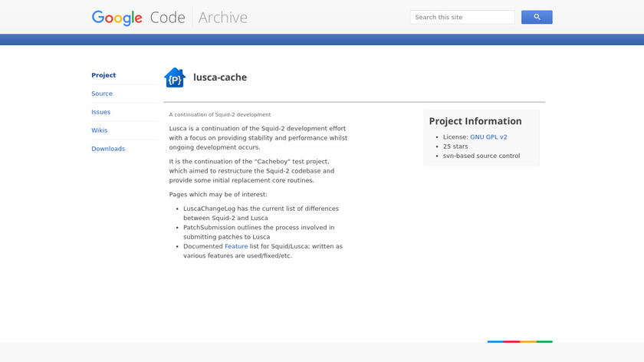Click the Project Information heading

coord(475,121)
